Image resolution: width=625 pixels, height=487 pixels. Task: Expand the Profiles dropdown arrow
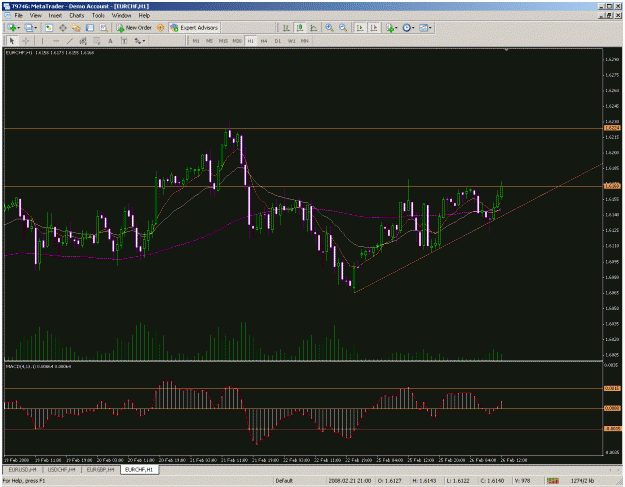tap(35, 28)
